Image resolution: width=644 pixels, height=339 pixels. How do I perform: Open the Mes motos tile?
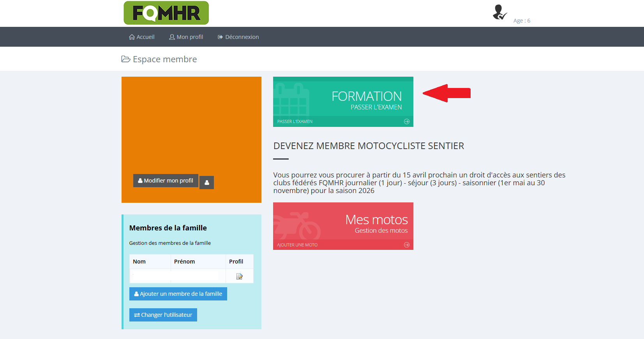point(343,226)
